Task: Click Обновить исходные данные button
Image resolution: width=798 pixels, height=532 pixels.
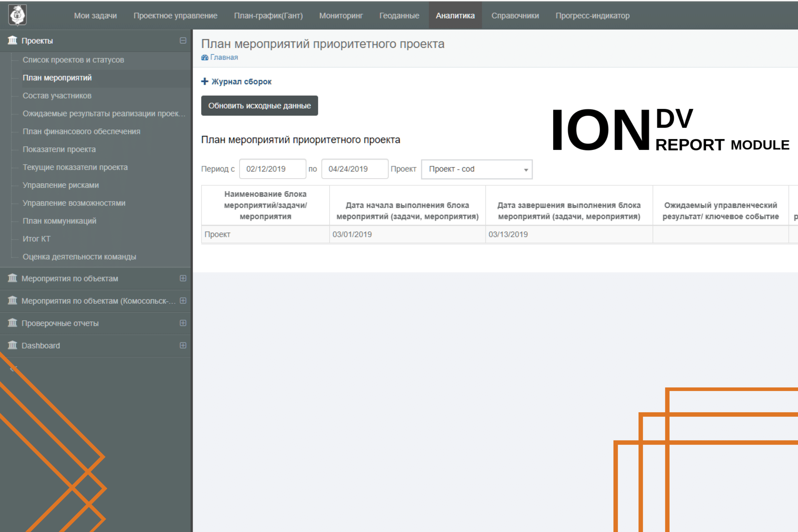Action: (260, 106)
